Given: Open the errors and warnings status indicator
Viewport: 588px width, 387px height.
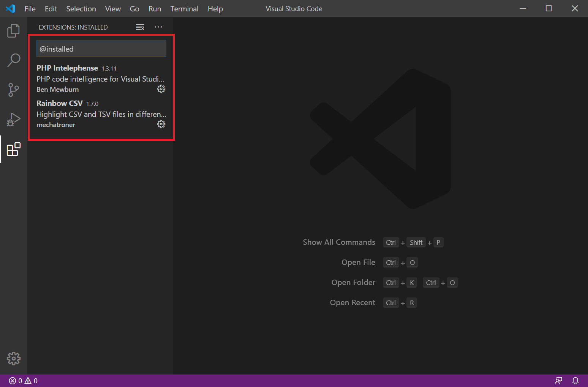Looking at the screenshot, I should tap(23, 381).
